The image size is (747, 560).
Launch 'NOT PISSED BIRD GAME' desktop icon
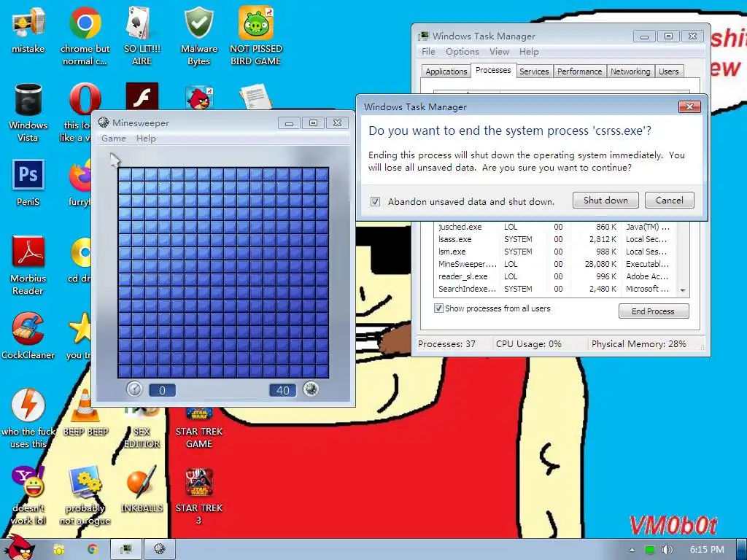tap(256, 36)
